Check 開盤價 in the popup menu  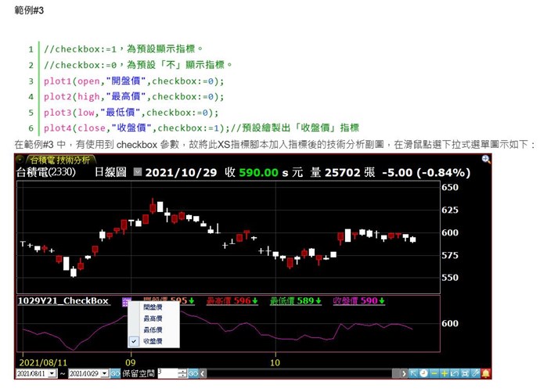point(153,307)
